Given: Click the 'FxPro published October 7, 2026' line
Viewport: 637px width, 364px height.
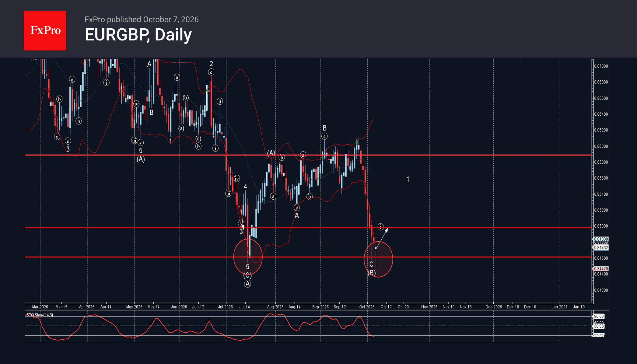Looking at the screenshot, I should 142,19.
